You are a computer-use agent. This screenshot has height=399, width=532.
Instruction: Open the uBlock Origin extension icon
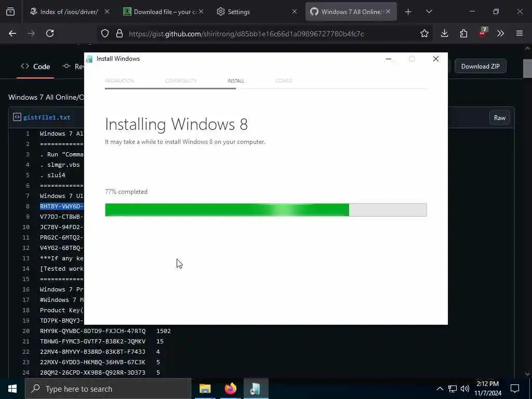(x=482, y=33)
